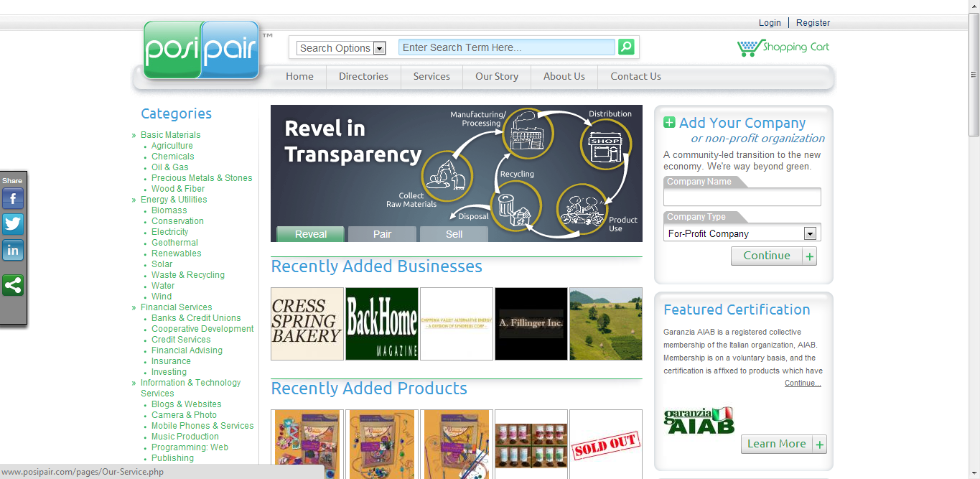
Task: Click the Recently Added Businesses heading
Action: [x=377, y=266]
